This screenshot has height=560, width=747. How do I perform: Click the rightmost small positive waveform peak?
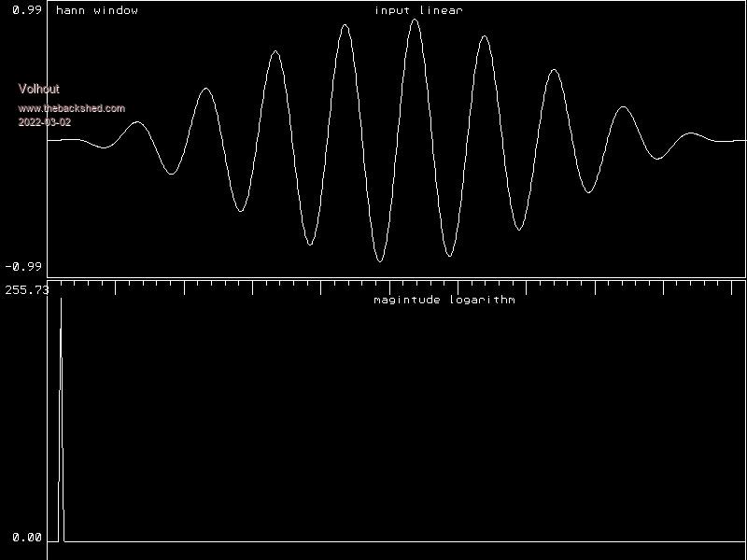point(691,133)
